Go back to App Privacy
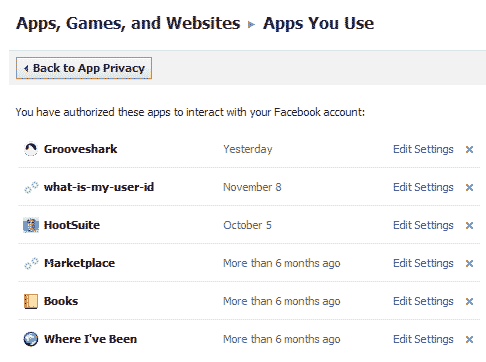This screenshot has width=486, height=362. (84, 68)
